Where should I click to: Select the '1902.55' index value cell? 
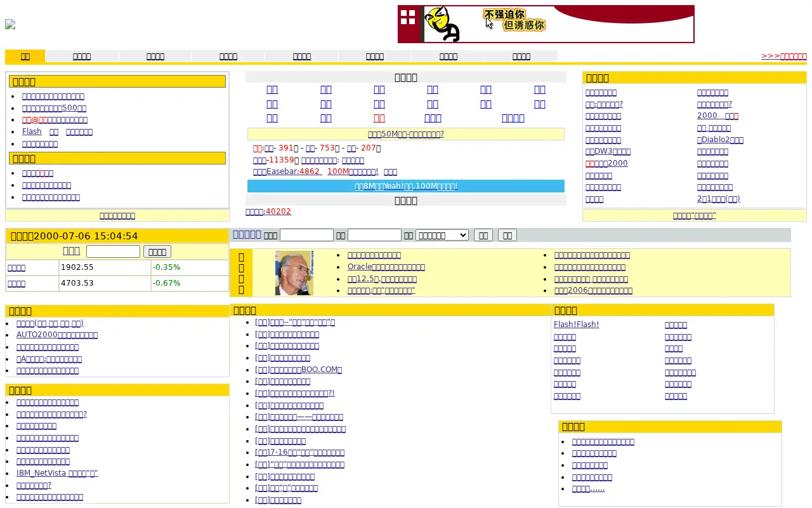(x=105, y=267)
